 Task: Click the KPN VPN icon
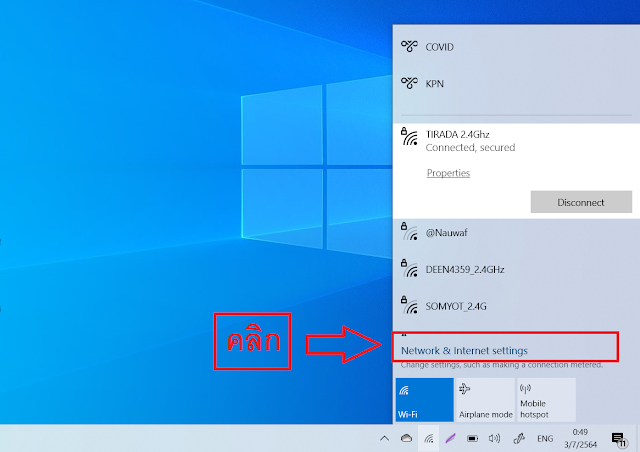(409, 83)
